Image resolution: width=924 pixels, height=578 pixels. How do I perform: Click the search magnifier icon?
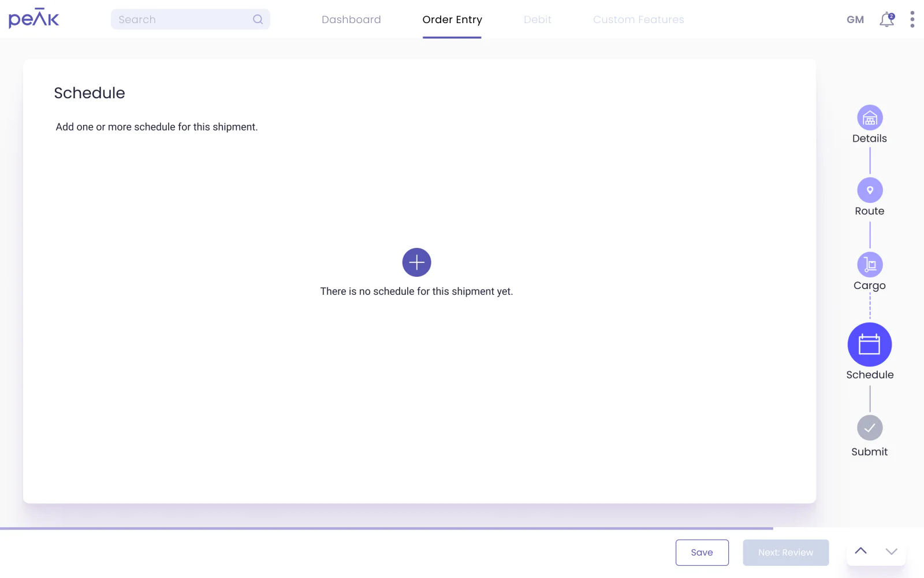pos(258,19)
